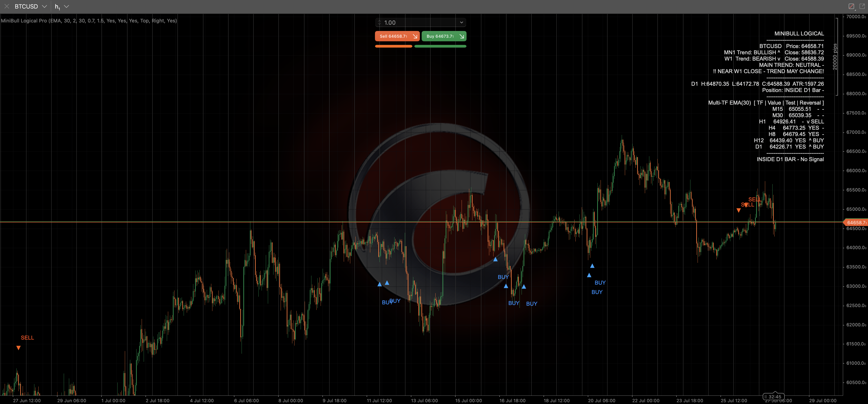868x404 pixels.
Task: Click the 20000 pips scale ruler
Action: click(x=836, y=57)
